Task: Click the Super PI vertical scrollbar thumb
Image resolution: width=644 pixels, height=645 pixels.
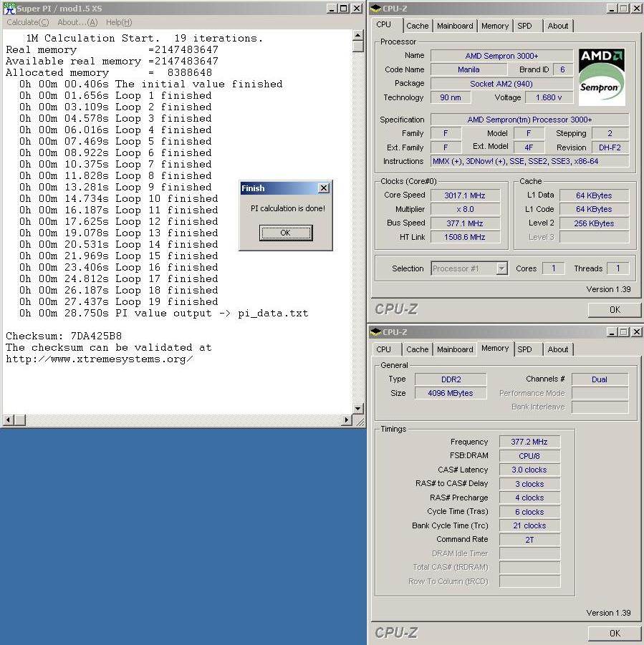Action: 358,46
